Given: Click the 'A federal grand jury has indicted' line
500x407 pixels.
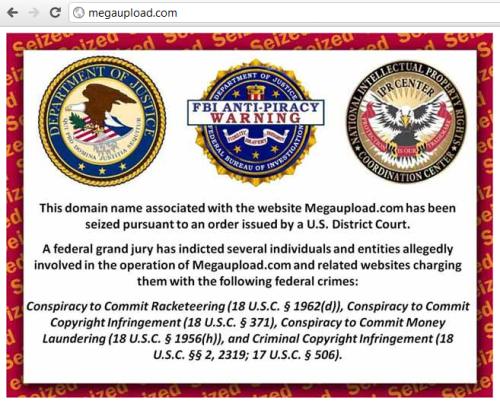Looking at the screenshot, I should point(247,249).
